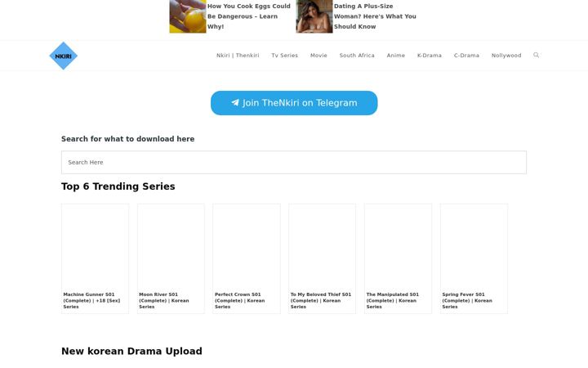Open the eggs ad thumbnail image
The width and height of the screenshot is (588, 368).
(x=188, y=16)
